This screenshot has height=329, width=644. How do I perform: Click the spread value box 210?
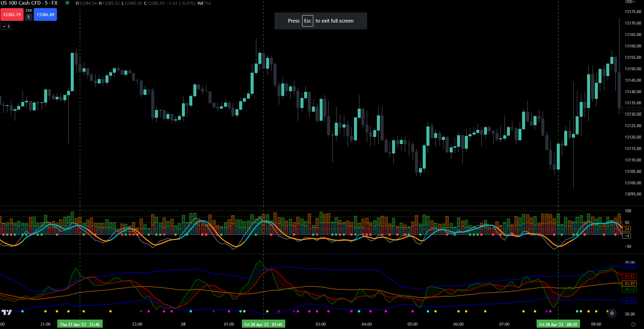point(29,10)
